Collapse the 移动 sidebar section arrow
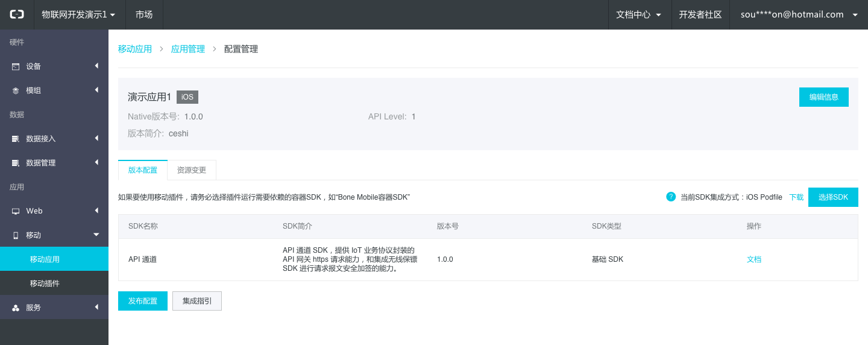This screenshot has width=868, height=345. pos(96,235)
